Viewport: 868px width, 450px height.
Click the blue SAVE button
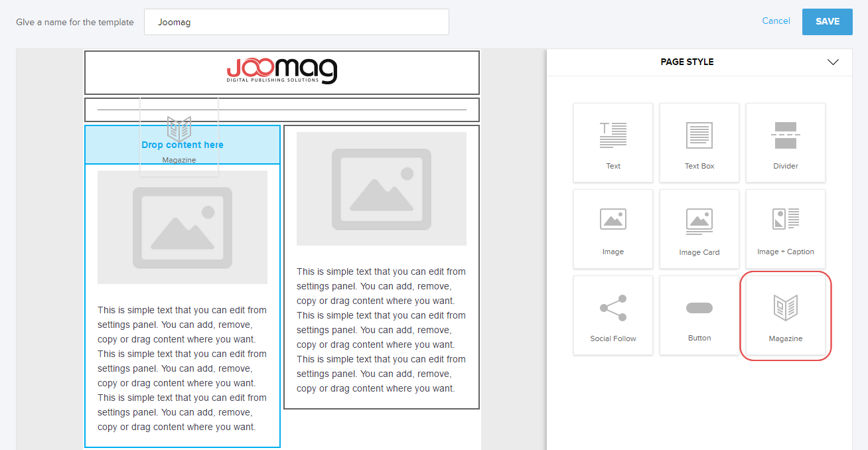tap(827, 21)
